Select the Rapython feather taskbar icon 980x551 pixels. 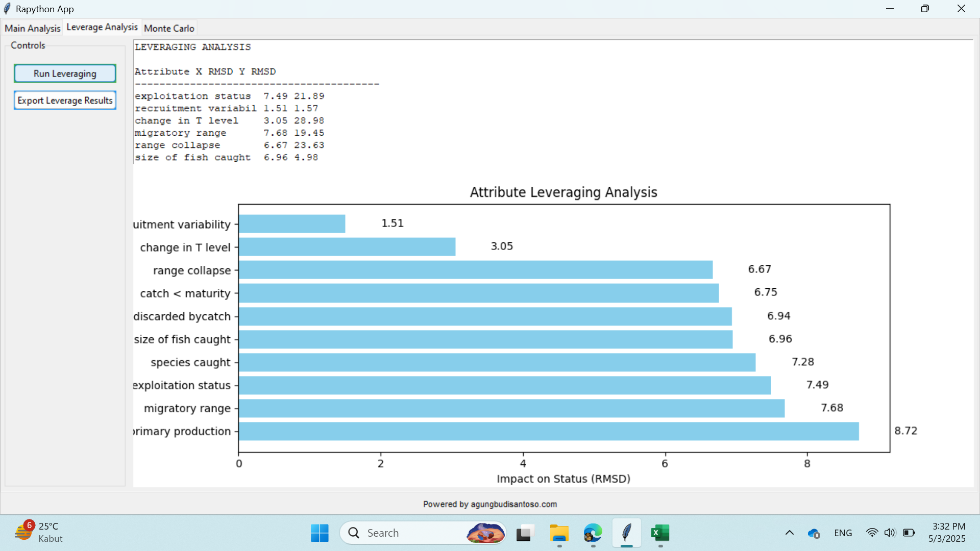(x=627, y=533)
